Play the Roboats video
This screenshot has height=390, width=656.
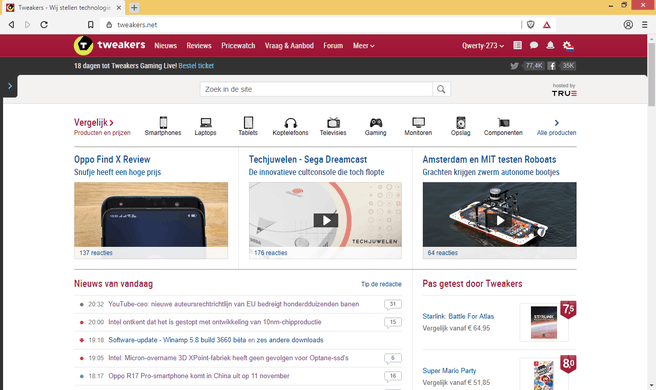click(500, 220)
